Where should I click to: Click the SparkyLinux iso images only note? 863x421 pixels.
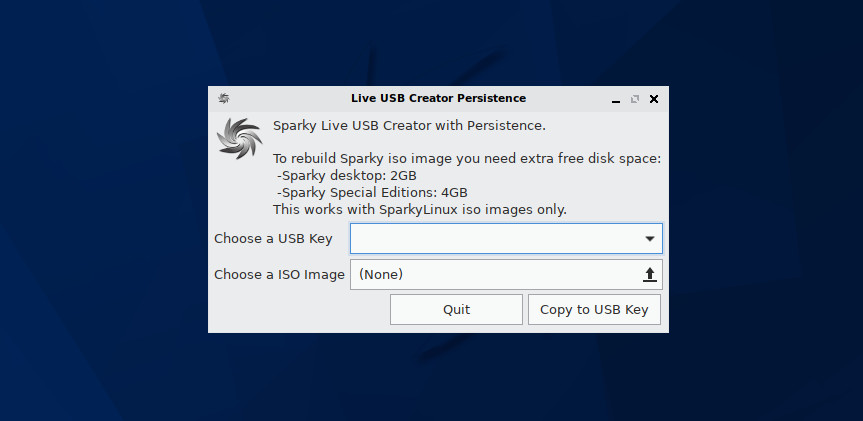pyautogui.click(x=420, y=210)
